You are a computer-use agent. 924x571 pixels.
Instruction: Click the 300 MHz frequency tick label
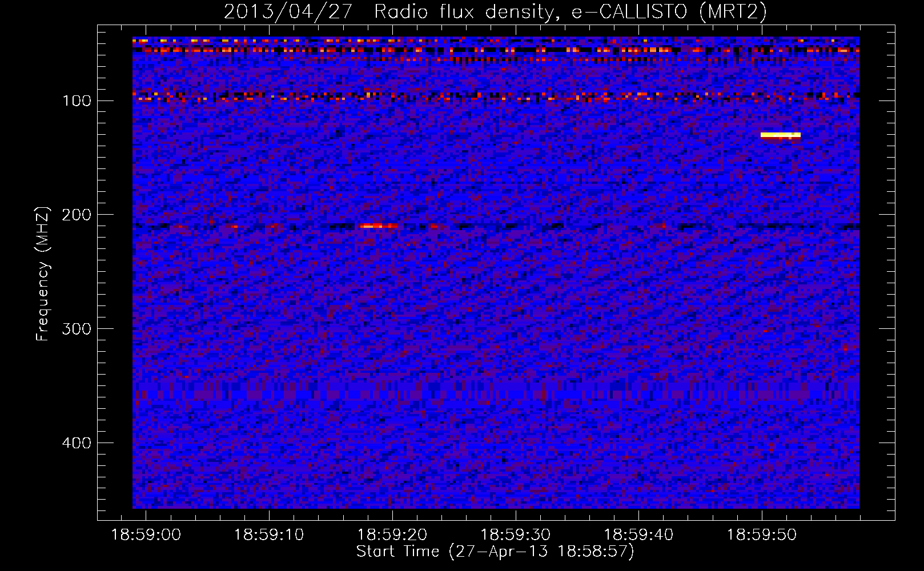click(x=77, y=329)
